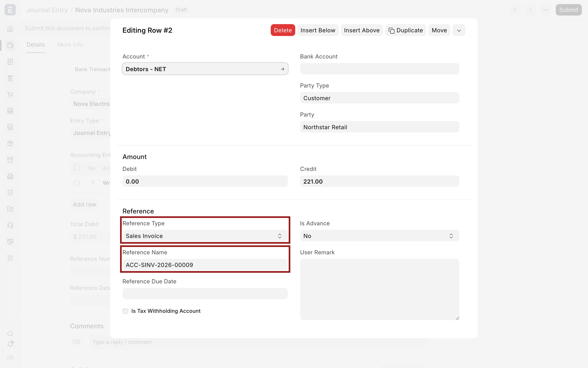Tick the select-all checkbox in the Accounting Entries header

pyautogui.click(x=77, y=168)
